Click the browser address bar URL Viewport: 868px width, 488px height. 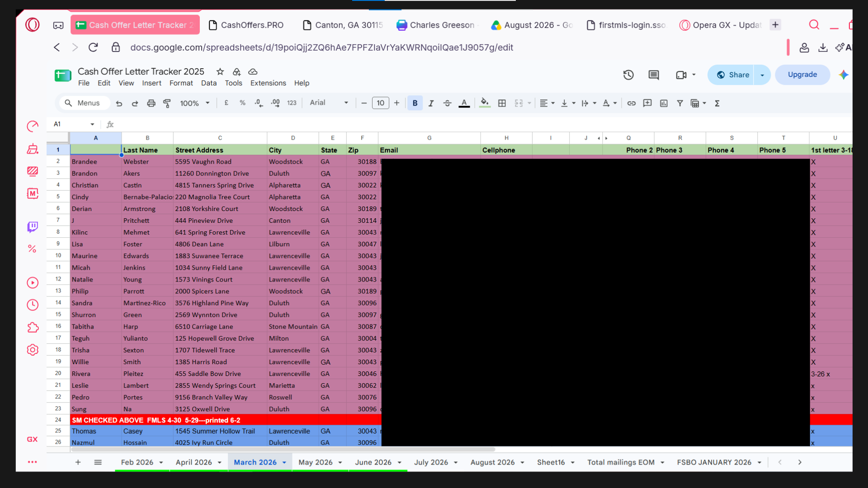pyautogui.click(x=321, y=47)
